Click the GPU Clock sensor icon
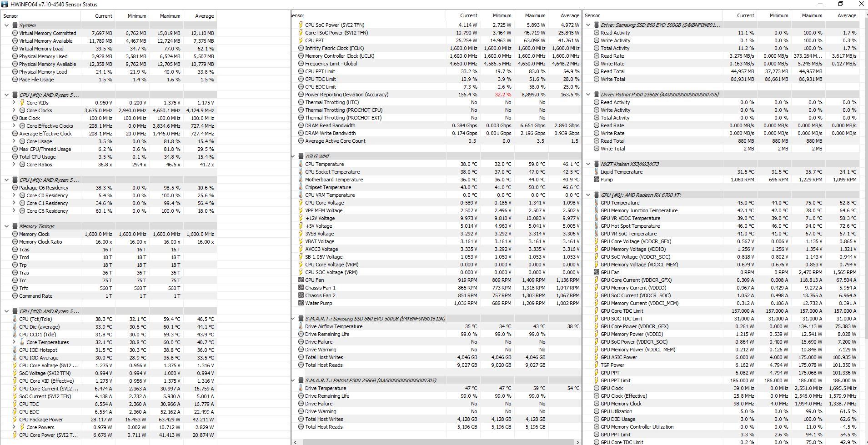 tap(596, 388)
